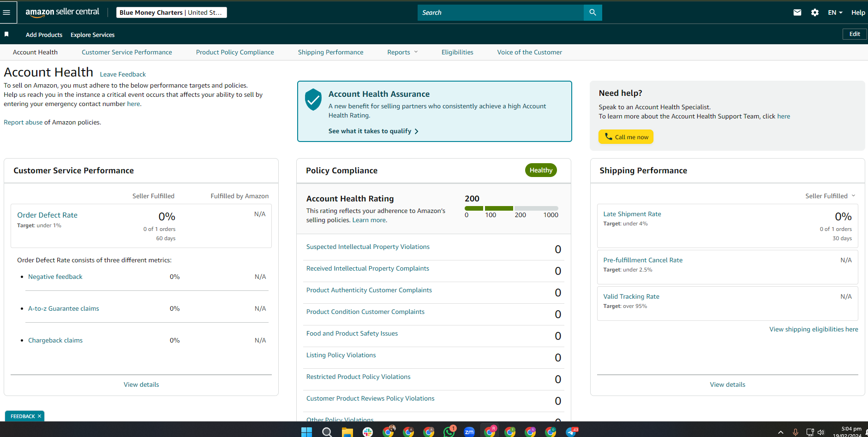Viewport: 868px width, 437px height.
Task: Open the Late Shipment Rate link
Action: click(x=632, y=214)
